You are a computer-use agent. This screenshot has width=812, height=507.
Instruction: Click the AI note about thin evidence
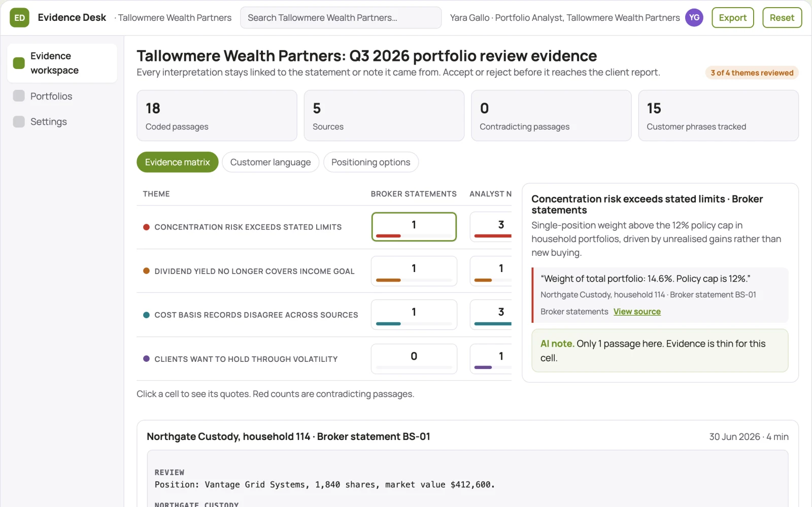660,351
